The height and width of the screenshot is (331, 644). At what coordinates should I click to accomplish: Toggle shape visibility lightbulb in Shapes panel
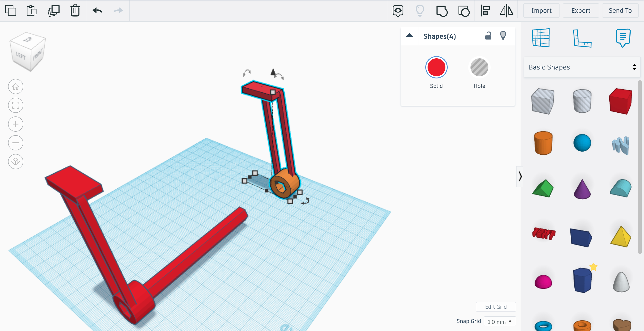pos(503,36)
